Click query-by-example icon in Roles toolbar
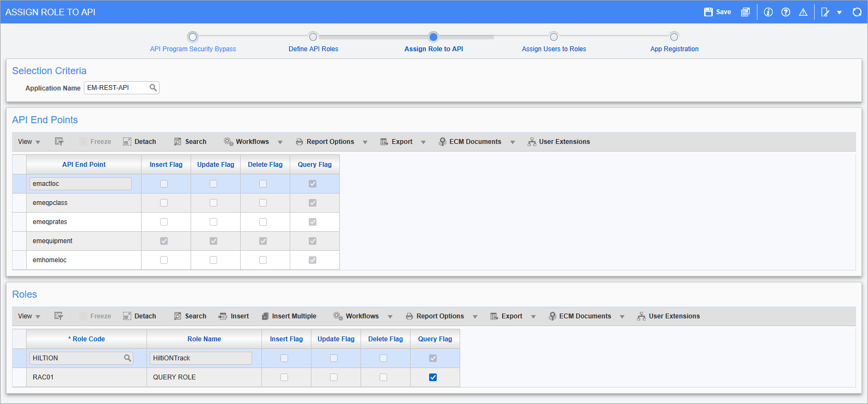The height and width of the screenshot is (404, 868). 59,316
